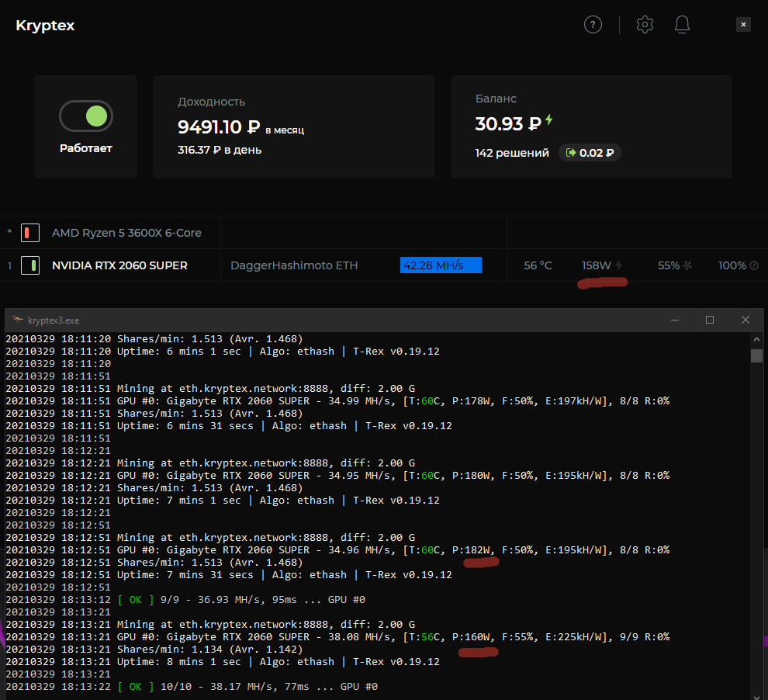Click the 9491.10 ₽ monthly profitability value
Image resolution: width=768 pixels, height=700 pixels.
click(x=219, y=126)
